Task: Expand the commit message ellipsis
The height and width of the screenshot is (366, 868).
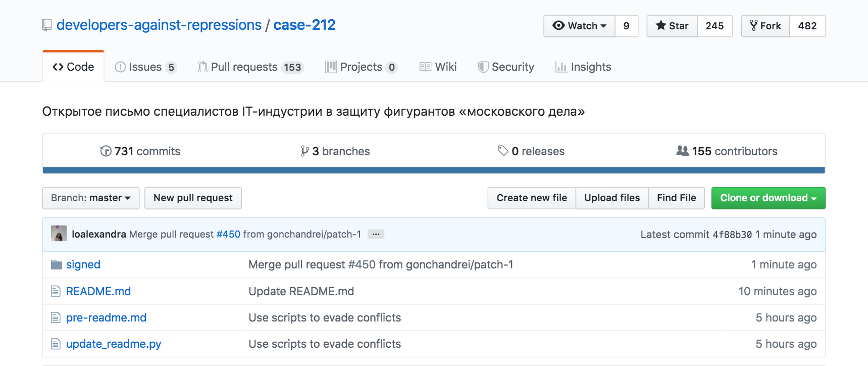Action: click(376, 234)
